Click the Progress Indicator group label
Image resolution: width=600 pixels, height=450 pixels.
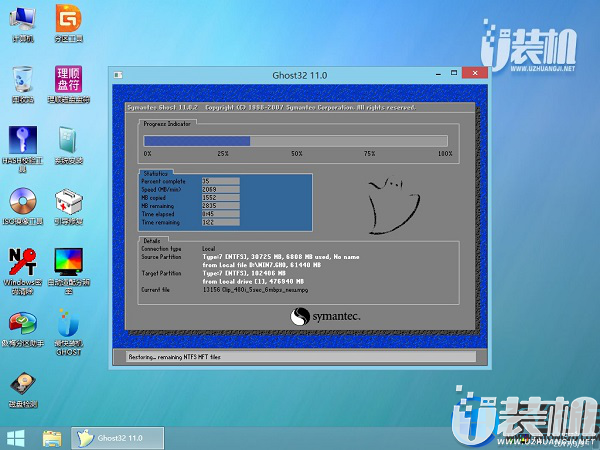click(x=167, y=124)
